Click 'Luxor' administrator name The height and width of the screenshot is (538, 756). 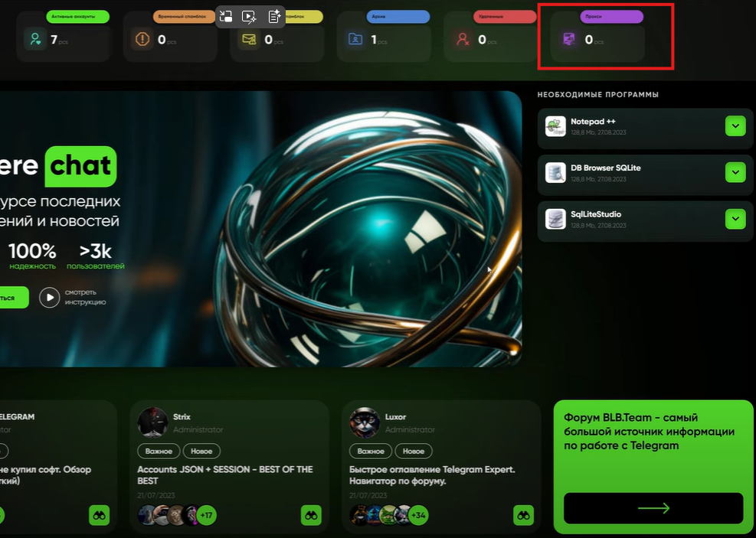tap(395, 417)
